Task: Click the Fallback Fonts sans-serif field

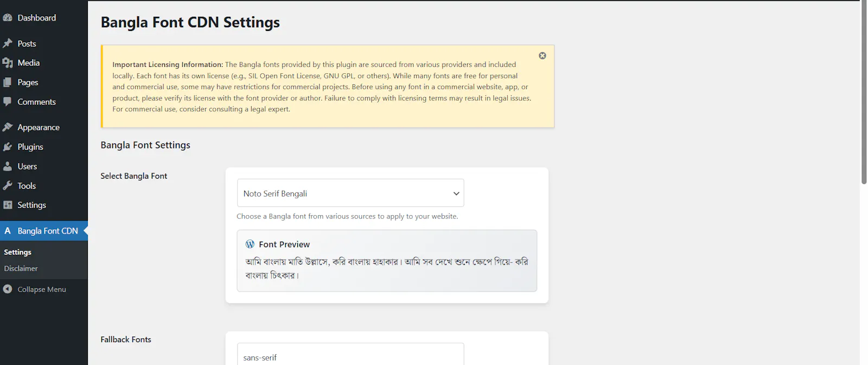Action: [x=350, y=354]
